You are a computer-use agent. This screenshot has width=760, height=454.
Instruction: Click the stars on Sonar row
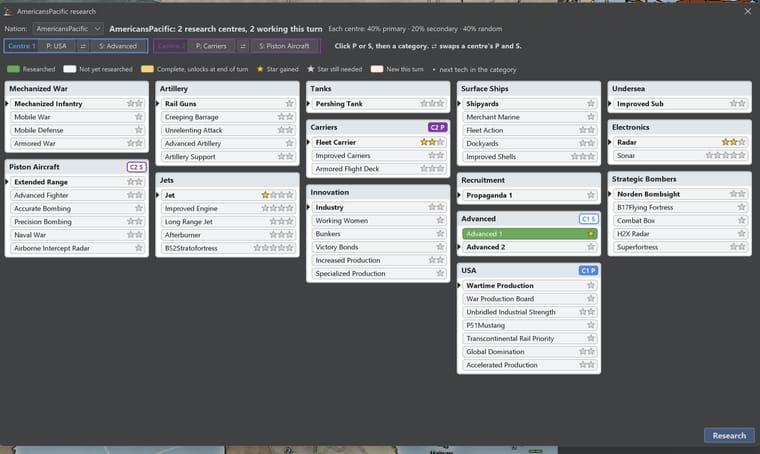pyautogui.click(x=725, y=156)
